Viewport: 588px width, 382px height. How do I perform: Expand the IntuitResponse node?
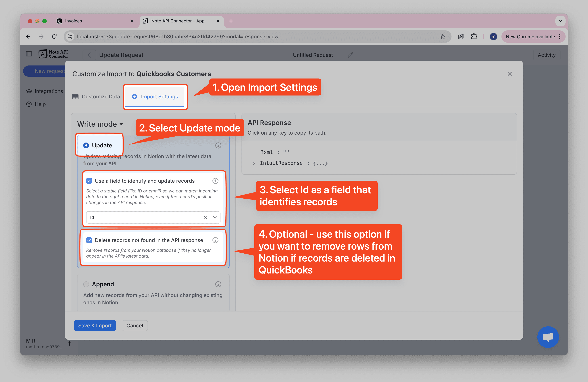pos(253,163)
